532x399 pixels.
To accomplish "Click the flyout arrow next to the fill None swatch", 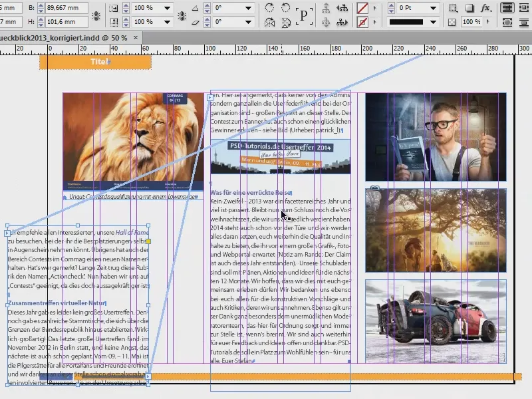I will click(x=374, y=7).
